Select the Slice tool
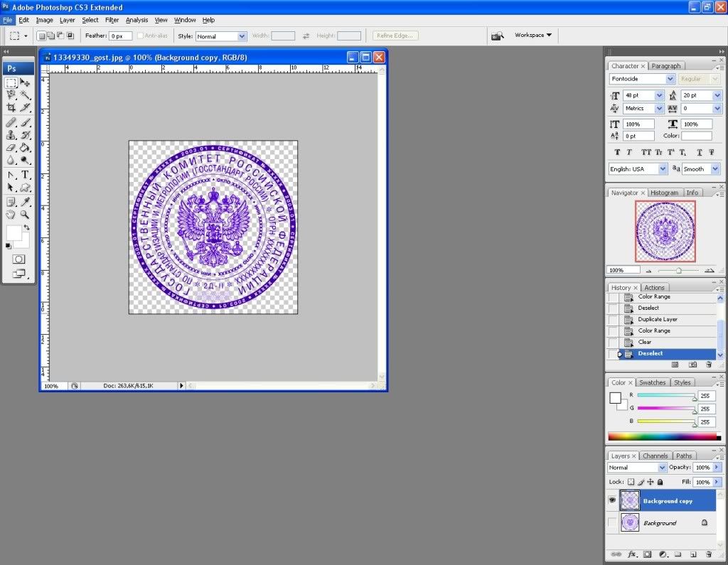This screenshot has width=728, height=565. click(25, 108)
